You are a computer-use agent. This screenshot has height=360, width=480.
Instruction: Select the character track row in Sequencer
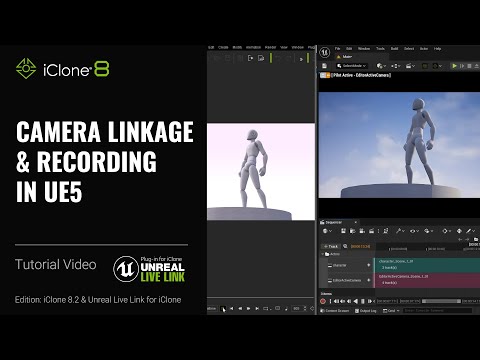347,265
